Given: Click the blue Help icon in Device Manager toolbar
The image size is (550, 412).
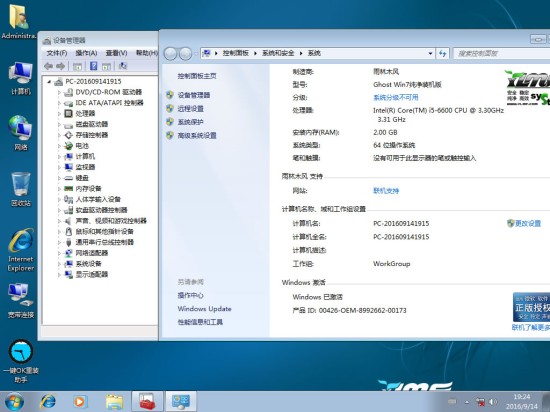Looking at the screenshot, I should coord(94,66).
